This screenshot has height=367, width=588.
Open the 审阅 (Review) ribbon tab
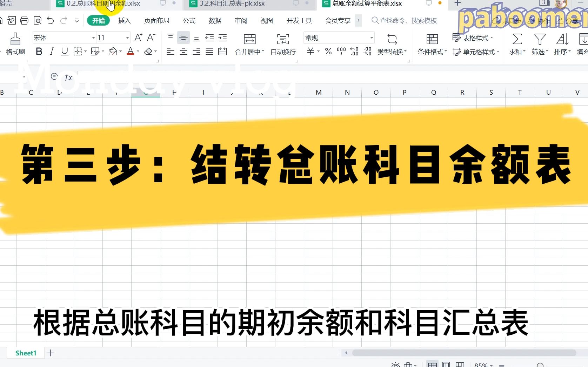pos(241,21)
